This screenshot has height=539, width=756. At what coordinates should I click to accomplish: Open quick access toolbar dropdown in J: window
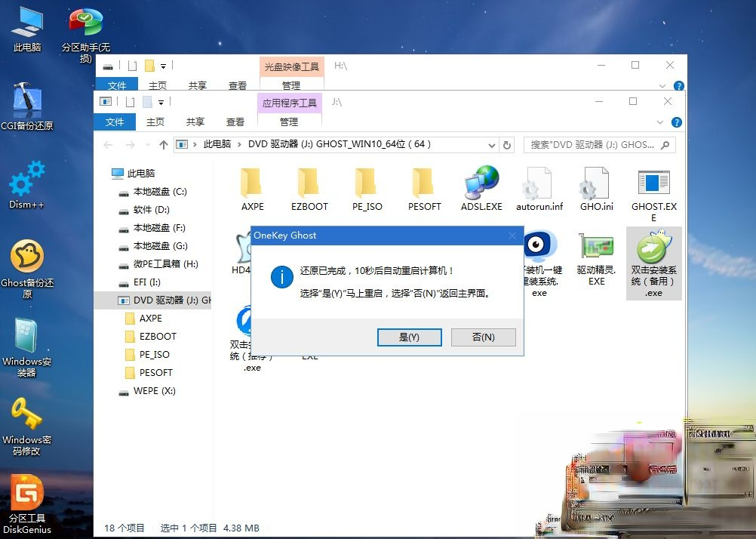pyautogui.click(x=161, y=103)
